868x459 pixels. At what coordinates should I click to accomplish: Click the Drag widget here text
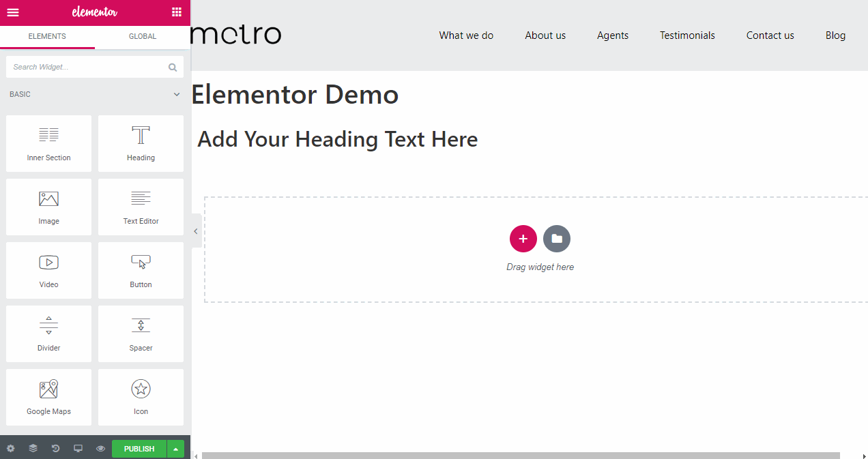pos(540,267)
